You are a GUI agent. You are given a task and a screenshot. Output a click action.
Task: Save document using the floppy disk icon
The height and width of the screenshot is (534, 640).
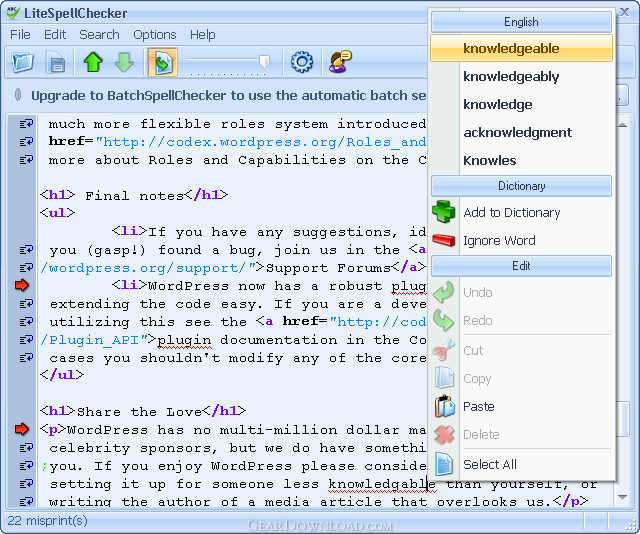click(x=56, y=62)
